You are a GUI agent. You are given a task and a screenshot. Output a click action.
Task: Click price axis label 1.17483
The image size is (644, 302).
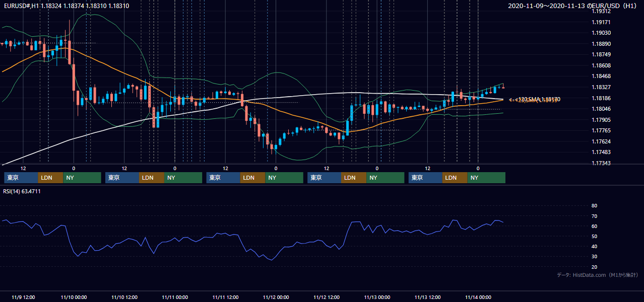pos(601,152)
